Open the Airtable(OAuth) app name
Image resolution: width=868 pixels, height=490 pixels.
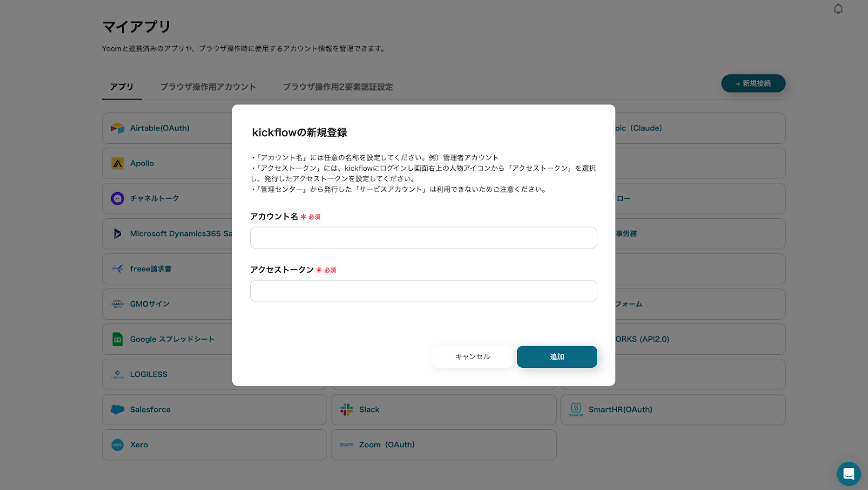click(x=159, y=128)
